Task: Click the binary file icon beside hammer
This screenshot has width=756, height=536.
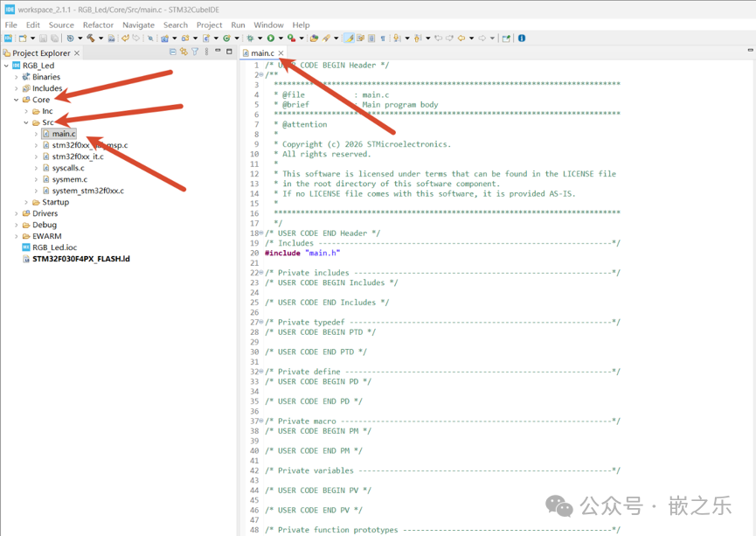Action: 111,38
